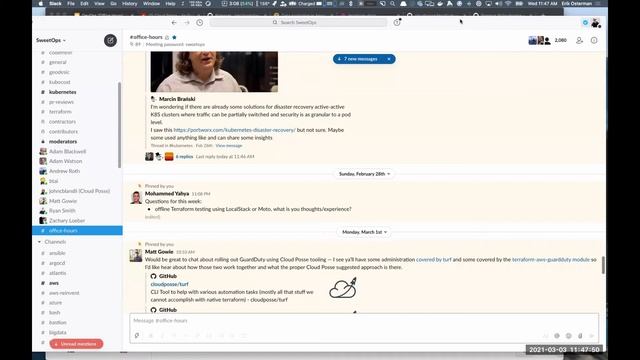Open Adam Watson direct message
640x360 pixels.
(65, 161)
